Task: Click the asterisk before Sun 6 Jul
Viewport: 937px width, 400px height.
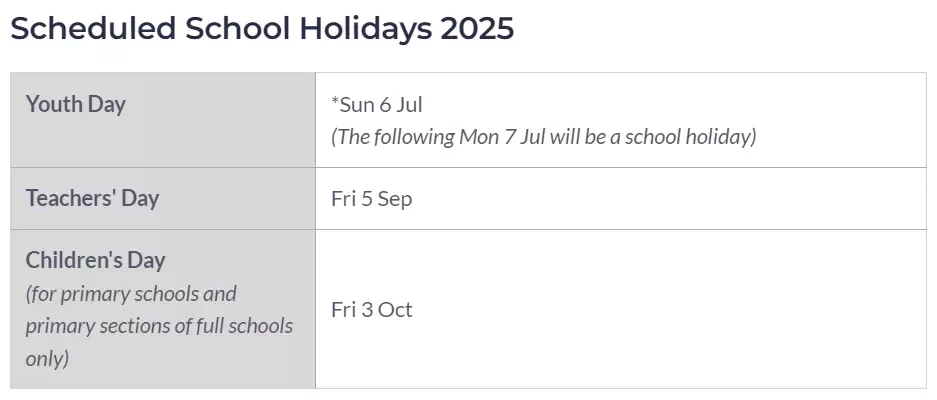Action: 335,102
